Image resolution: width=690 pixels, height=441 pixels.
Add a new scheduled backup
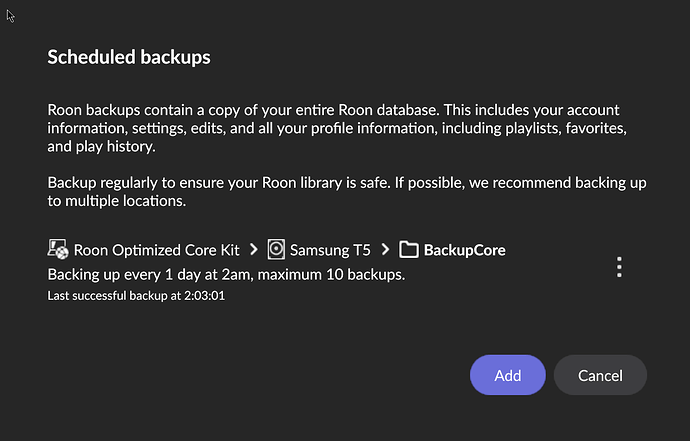[508, 375]
